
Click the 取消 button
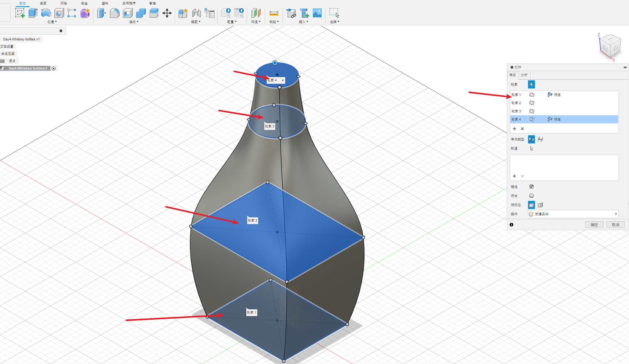(x=615, y=225)
